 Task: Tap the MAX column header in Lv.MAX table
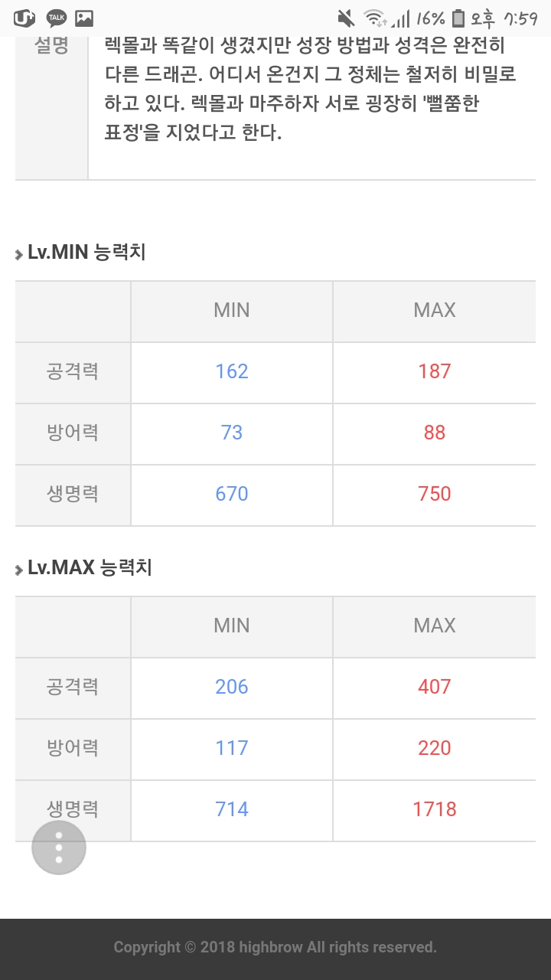pos(434,626)
